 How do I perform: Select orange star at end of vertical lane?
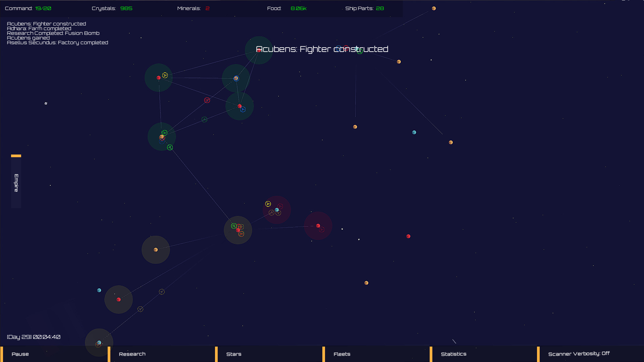coord(355,127)
